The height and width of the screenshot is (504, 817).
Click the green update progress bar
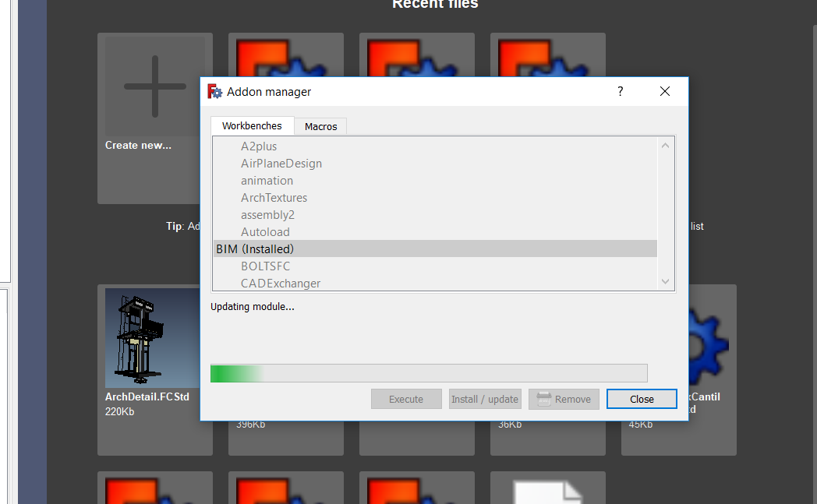click(x=429, y=373)
